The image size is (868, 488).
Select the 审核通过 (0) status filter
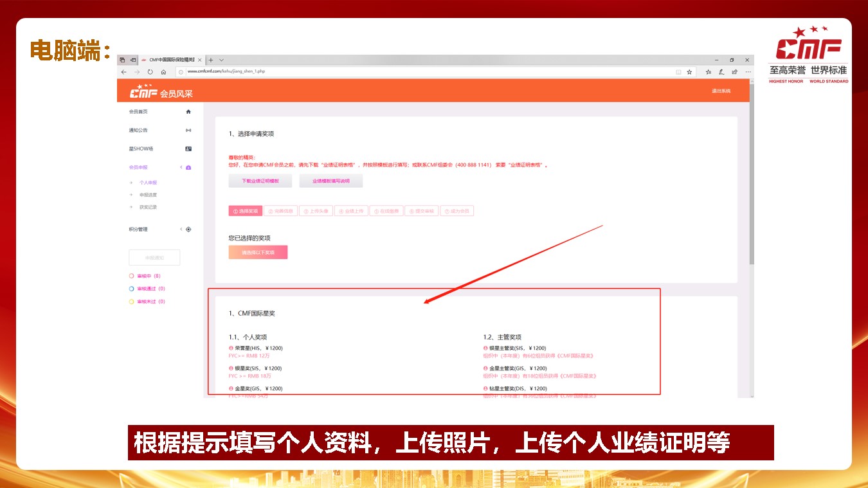(147, 289)
